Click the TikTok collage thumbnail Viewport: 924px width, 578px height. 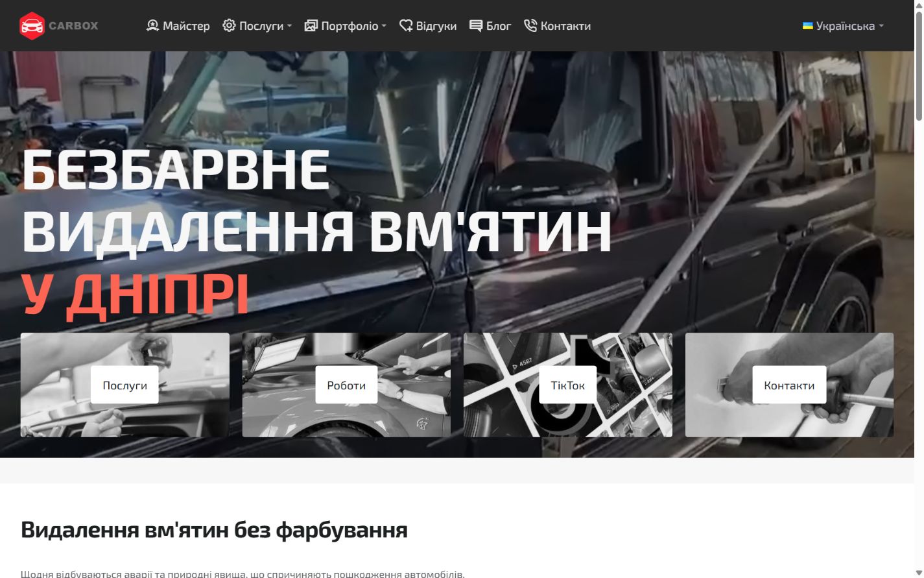[x=568, y=385]
